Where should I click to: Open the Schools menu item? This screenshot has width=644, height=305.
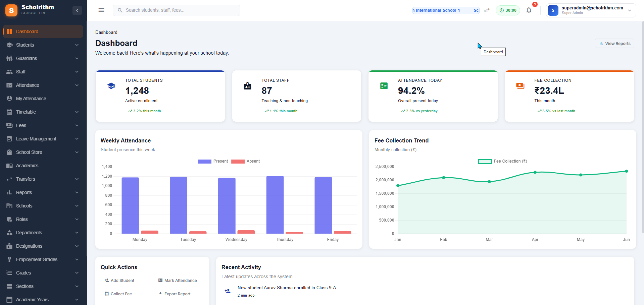pyautogui.click(x=24, y=205)
